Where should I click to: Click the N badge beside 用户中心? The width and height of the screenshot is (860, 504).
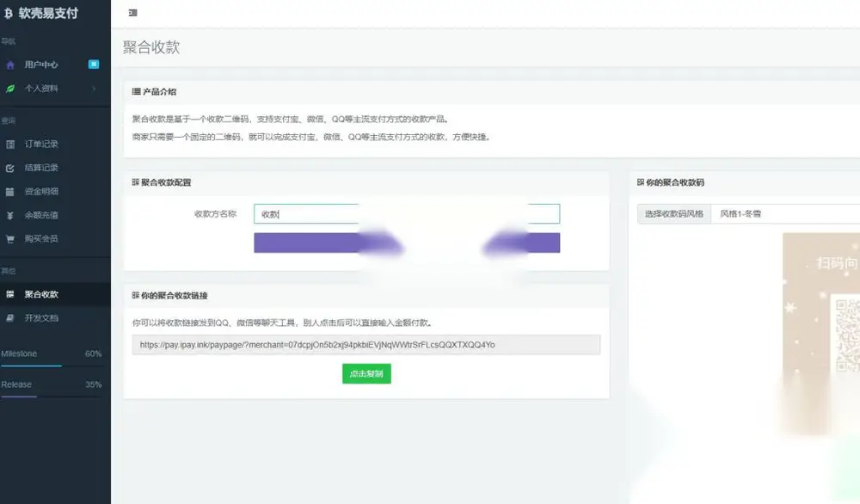pyautogui.click(x=94, y=65)
